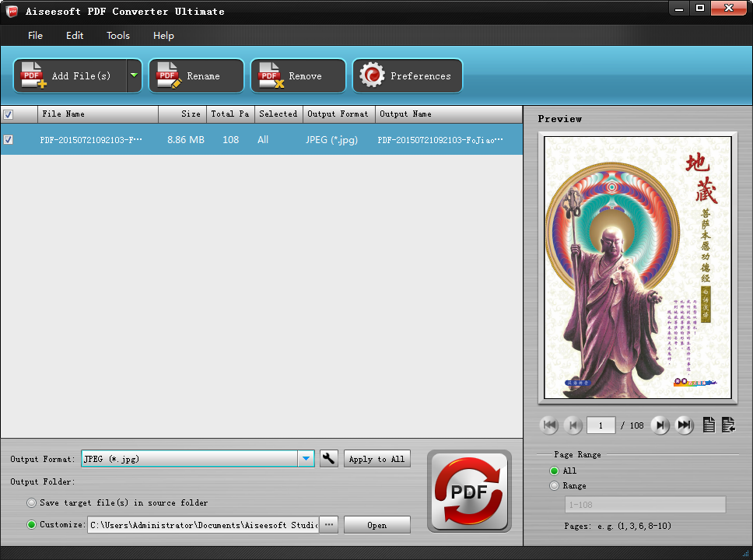Viewport: 753px width, 560px height.
Task: Click the second page-view icon after page counter
Action: tap(728, 425)
